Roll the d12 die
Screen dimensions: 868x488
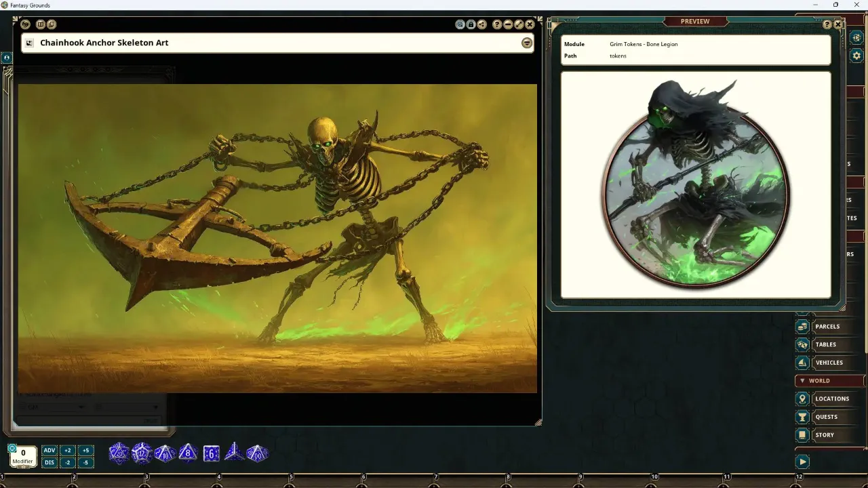(142, 453)
